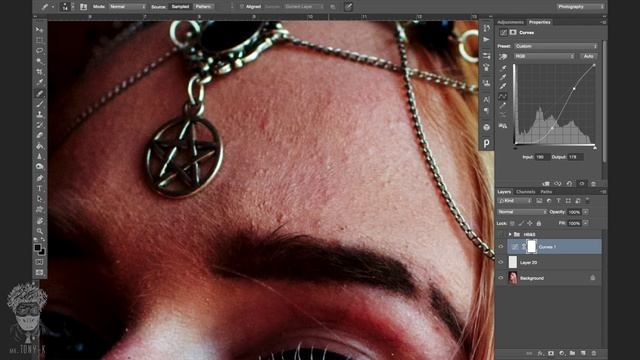
Task: Clip the Curves adjustment to layer below
Action: pyautogui.click(x=546, y=184)
